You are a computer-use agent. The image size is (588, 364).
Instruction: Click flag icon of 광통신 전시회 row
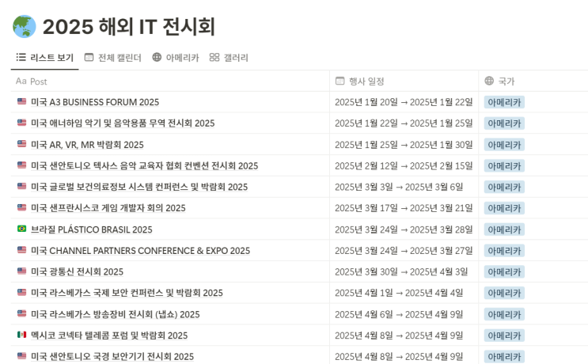point(21,271)
